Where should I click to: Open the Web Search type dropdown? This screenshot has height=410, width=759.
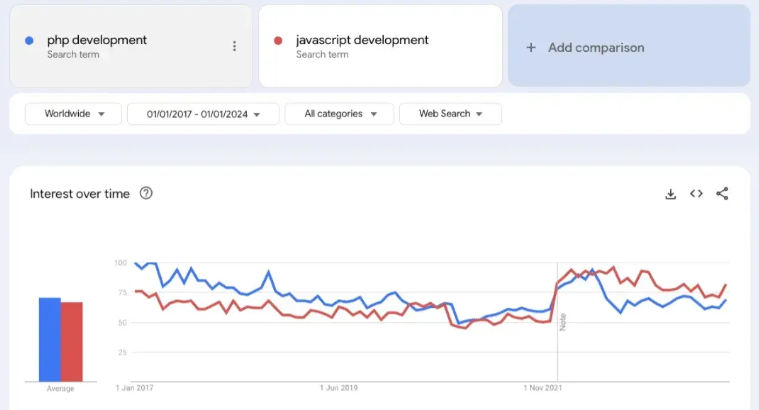[x=450, y=114]
